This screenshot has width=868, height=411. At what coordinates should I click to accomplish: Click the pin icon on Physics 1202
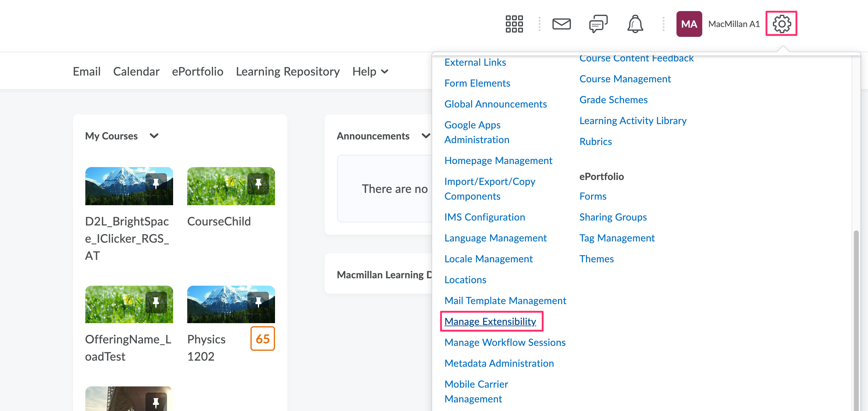pyautogui.click(x=259, y=303)
